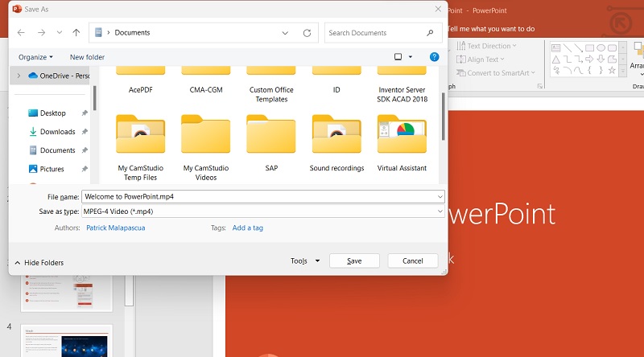Collapse the folder pane with Hide Folders
The image size is (644, 357).
tap(39, 263)
